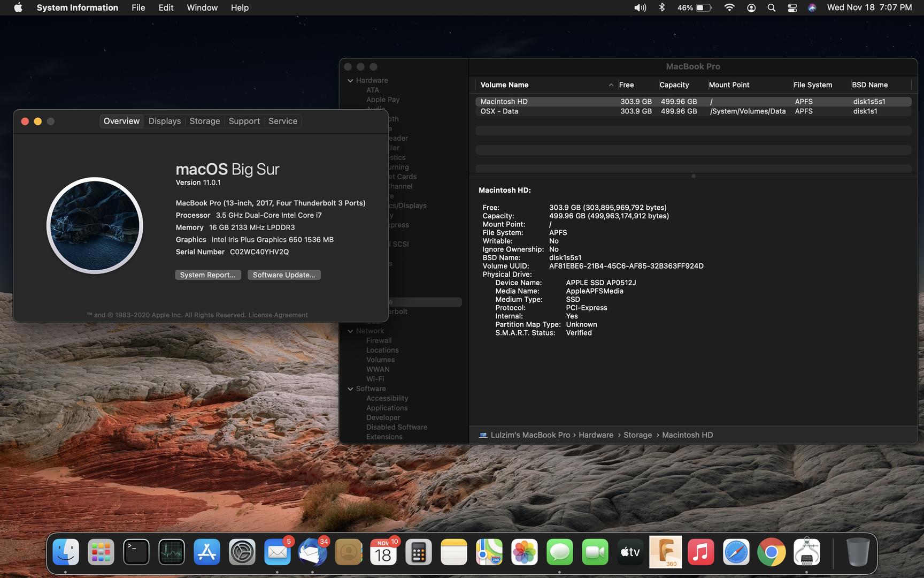
Task: Open Launchpad in the dock
Action: pyautogui.click(x=101, y=552)
